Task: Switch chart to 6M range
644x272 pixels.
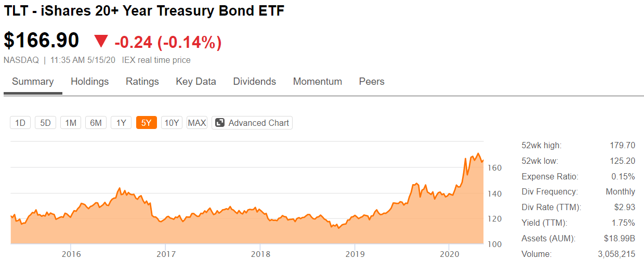Action: [96, 123]
